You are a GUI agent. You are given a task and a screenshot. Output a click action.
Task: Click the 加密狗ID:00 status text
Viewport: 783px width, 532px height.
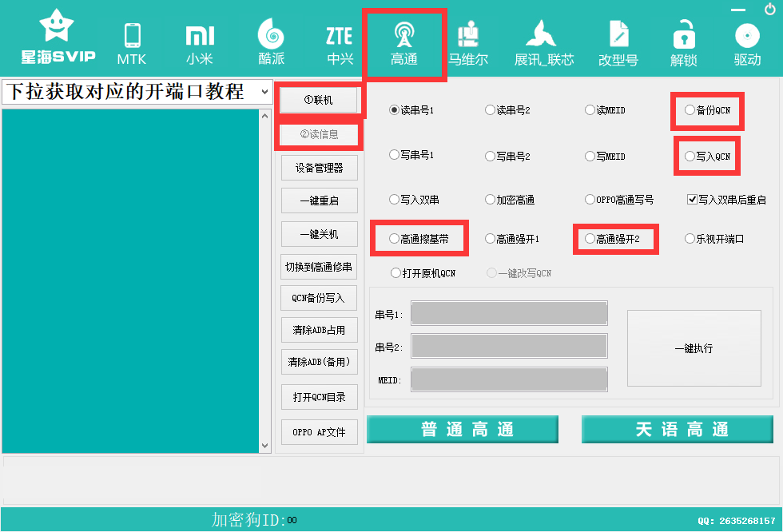click(254, 519)
